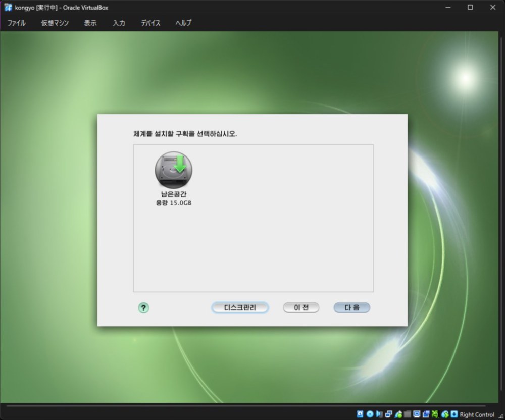505x420 pixels.
Task: Open the 仮想マシン menu
Action: 55,23
